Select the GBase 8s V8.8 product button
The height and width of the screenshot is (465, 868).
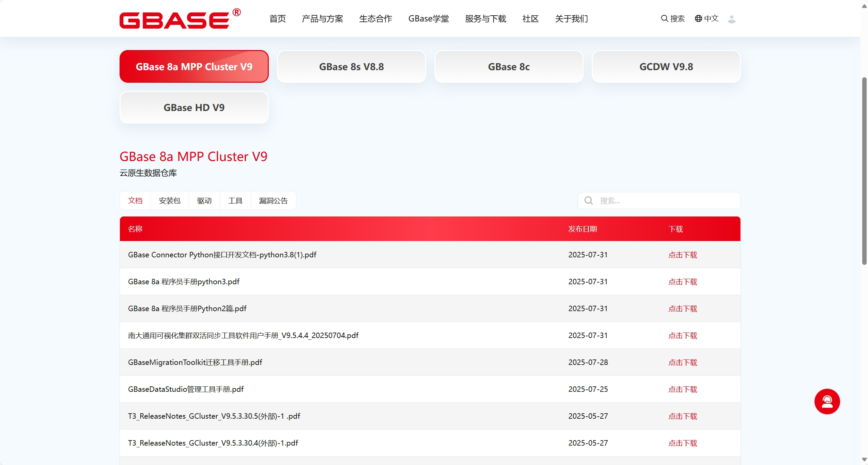(351, 66)
